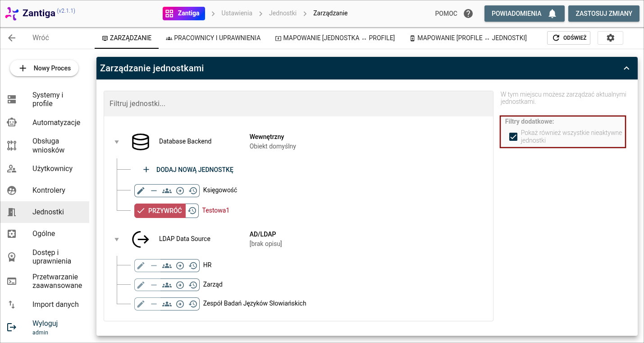The image size is (644, 343).
Task: Click the edit pencil icon for Księgowość
Action: [x=141, y=191]
